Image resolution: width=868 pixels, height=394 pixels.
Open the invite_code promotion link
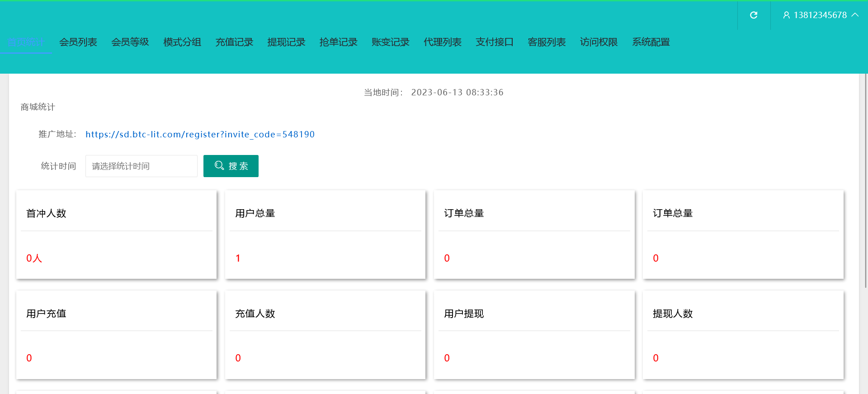pos(200,135)
